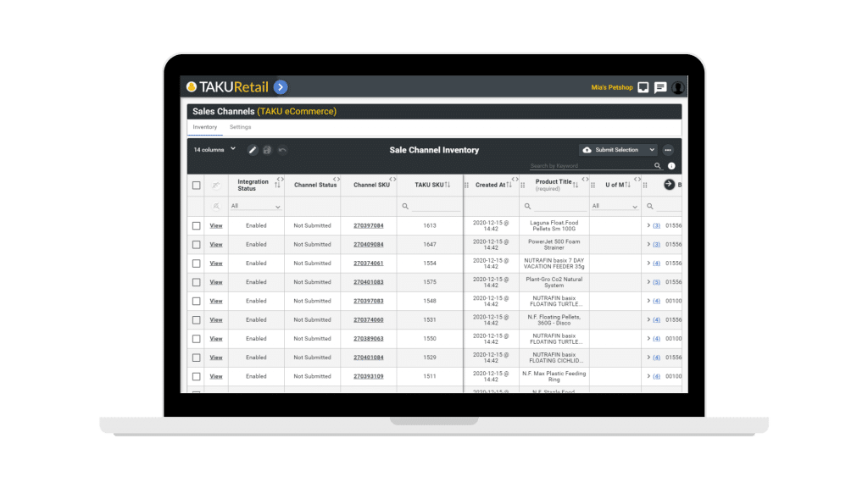Click the column-resize arrows on Channel SKU
The height and width of the screenshot is (488, 868).
(x=392, y=180)
